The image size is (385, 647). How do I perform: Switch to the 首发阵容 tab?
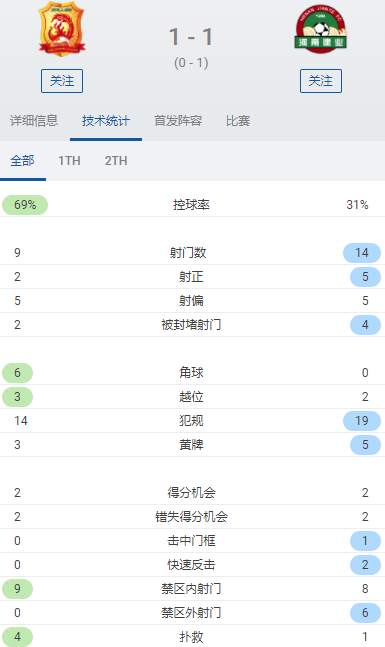(178, 121)
